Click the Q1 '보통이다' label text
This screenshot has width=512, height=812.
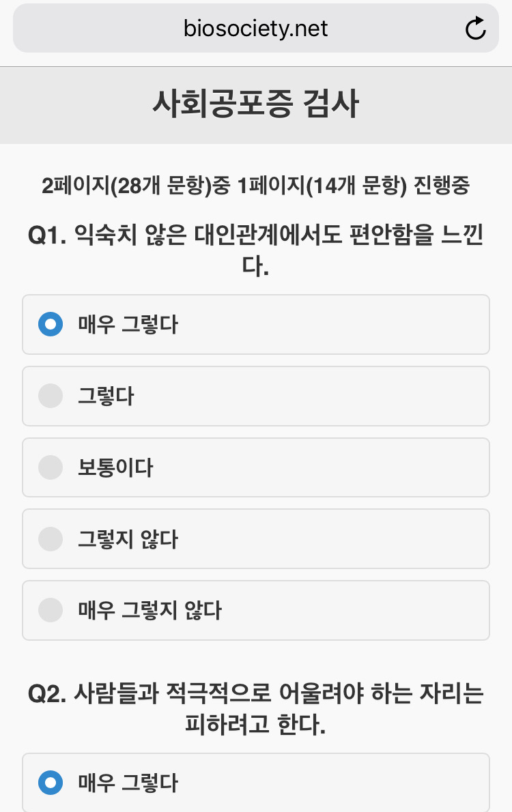(115, 468)
